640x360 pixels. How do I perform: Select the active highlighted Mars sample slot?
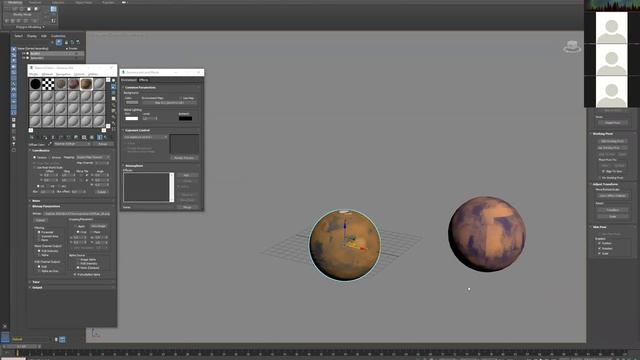(86, 84)
